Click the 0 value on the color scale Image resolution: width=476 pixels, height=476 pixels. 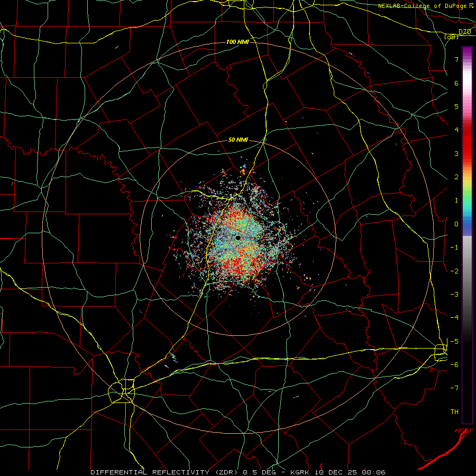pyautogui.click(x=456, y=224)
